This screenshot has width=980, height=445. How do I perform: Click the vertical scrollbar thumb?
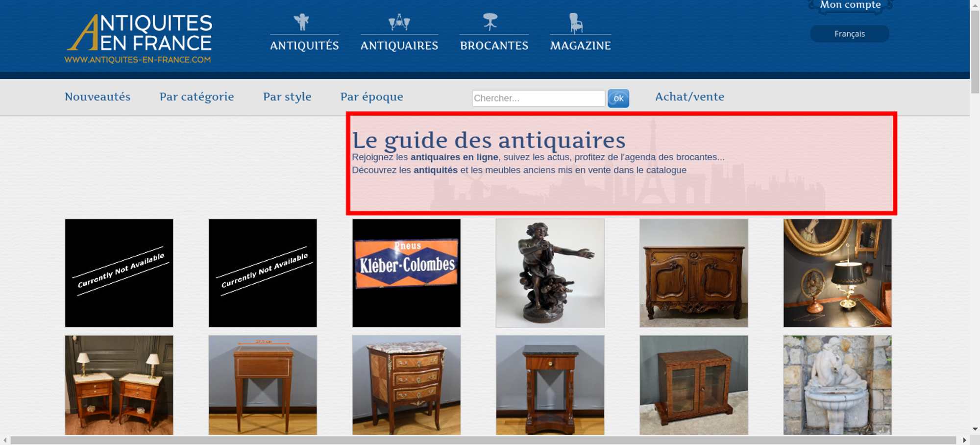(975, 49)
